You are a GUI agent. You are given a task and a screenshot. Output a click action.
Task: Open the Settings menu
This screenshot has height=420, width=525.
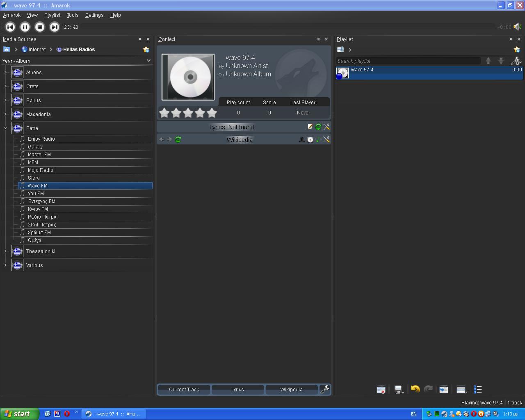coord(94,15)
